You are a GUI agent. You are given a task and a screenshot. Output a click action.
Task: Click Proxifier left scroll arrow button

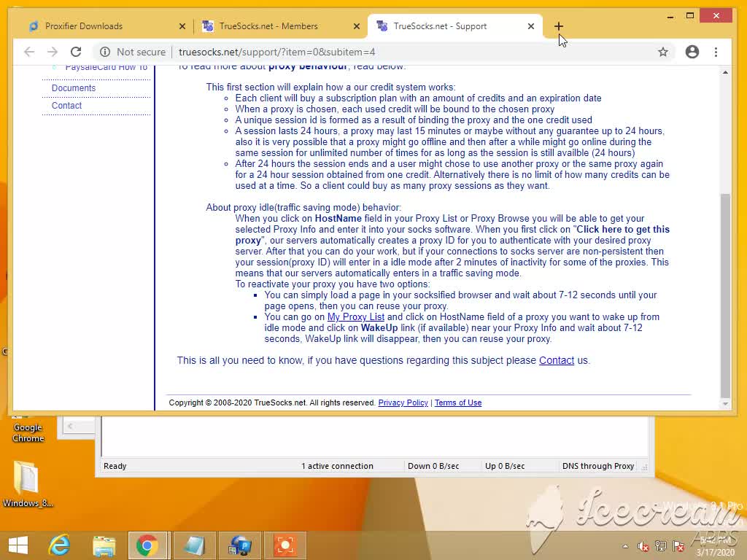click(70, 426)
